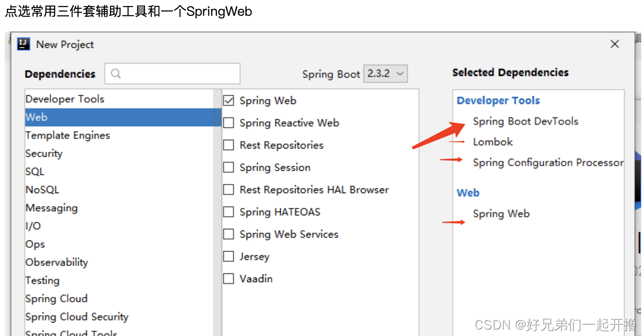Focus the dependencies search field
Image resolution: width=644 pixels, height=336 pixels.
172,74
